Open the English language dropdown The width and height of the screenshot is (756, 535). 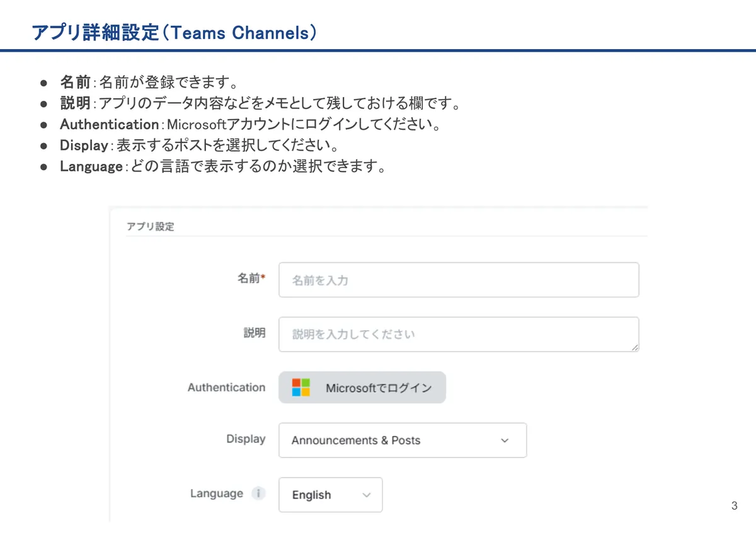coord(331,495)
